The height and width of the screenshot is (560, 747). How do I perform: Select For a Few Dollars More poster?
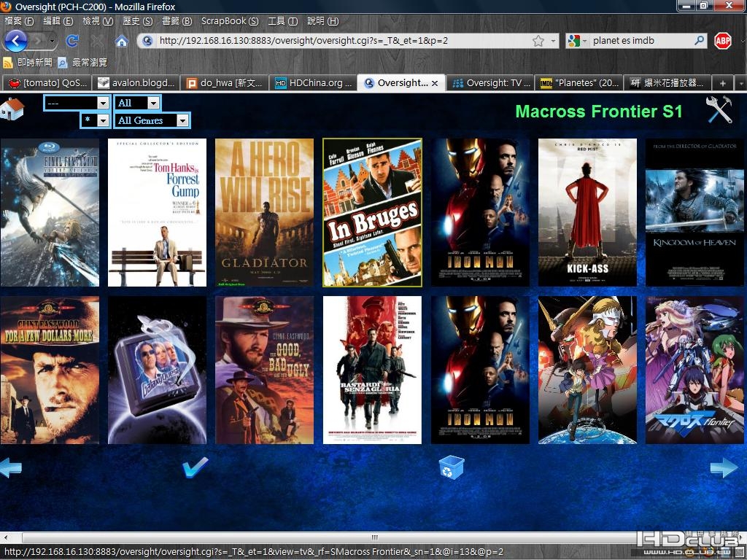50,370
